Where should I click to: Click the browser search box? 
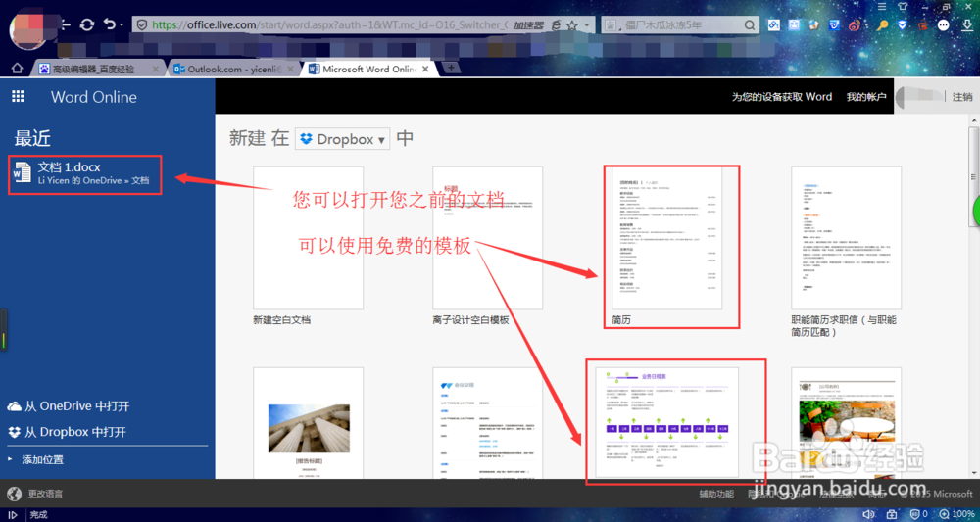680,25
